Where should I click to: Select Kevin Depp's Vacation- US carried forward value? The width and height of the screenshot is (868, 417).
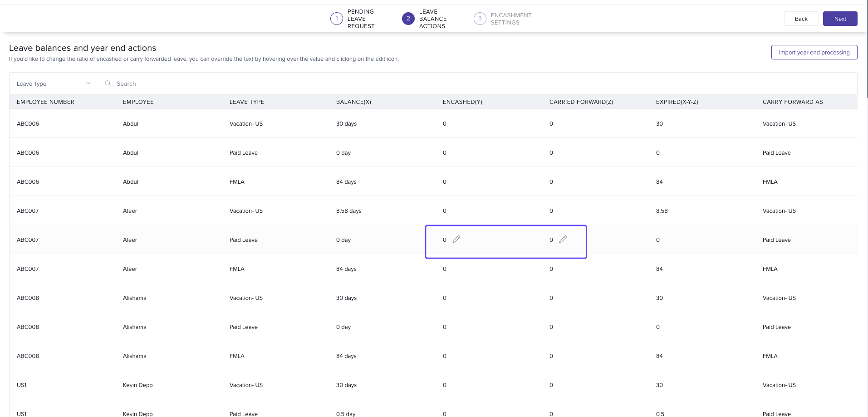point(551,385)
